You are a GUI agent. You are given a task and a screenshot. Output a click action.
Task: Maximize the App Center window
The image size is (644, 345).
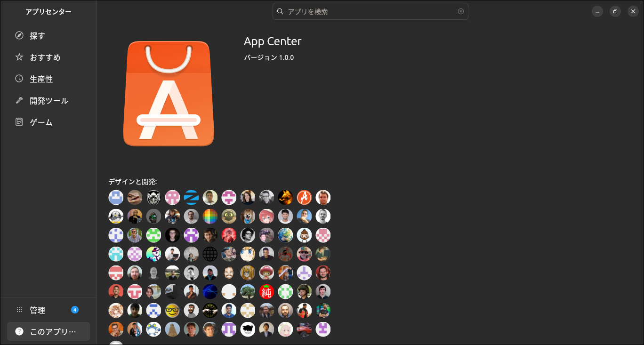pyautogui.click(x=615, y=11)
